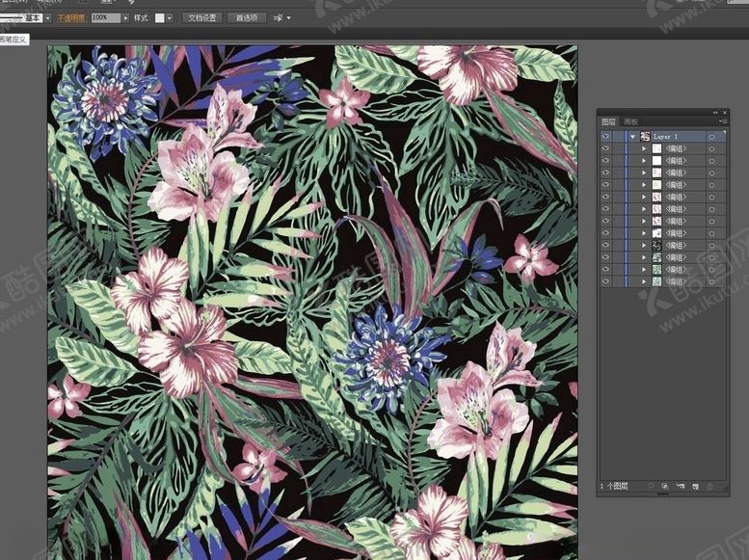Expand the first <编组> group
This screenshot has height=560, width=749.
[644, 148]
